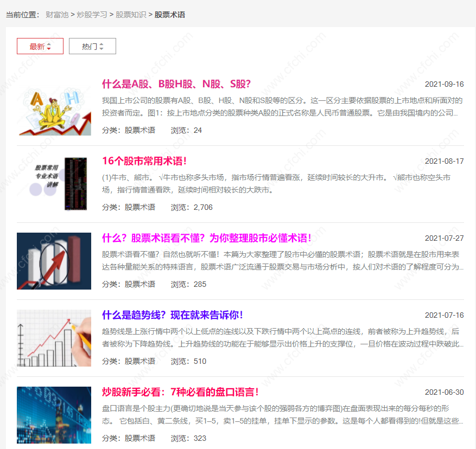Click thumbnail of A股 H股 cartoon article
Image resolution: width=476 pixels, height=449 pixels.
pos(54,107)
